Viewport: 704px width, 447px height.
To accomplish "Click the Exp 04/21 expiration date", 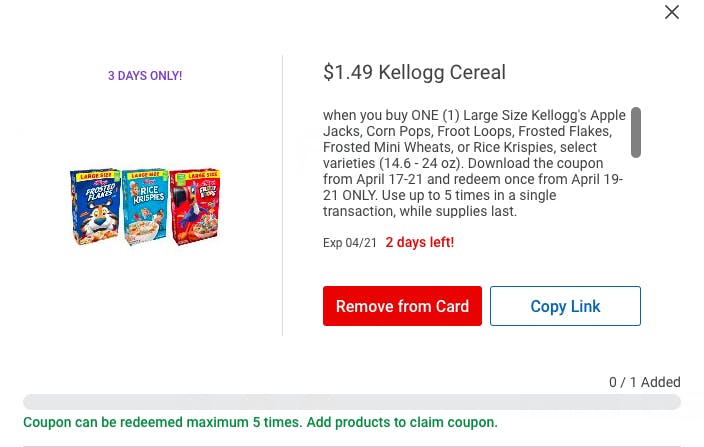I will click(350, 243).
